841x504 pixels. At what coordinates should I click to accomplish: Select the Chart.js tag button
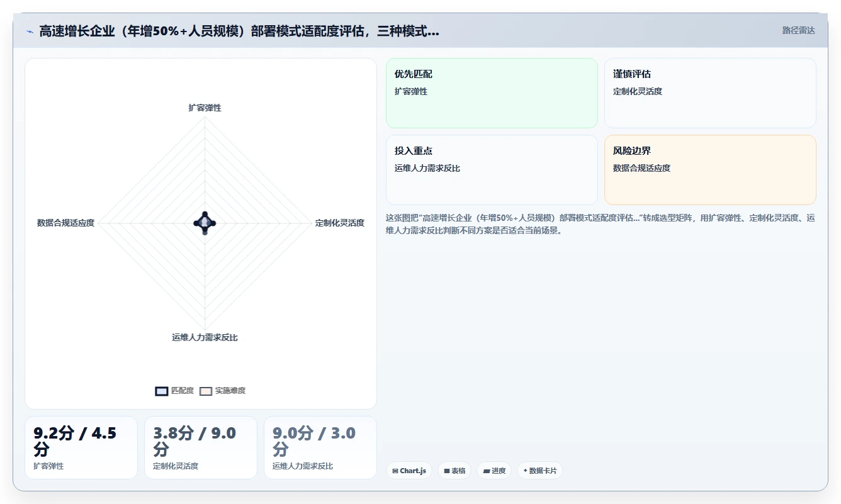point(409,471)
